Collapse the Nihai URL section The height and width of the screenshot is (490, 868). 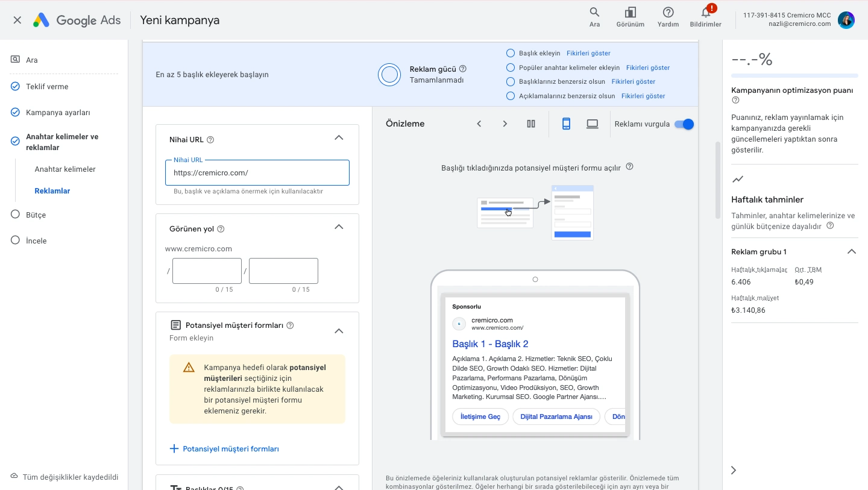pos(339,138)
